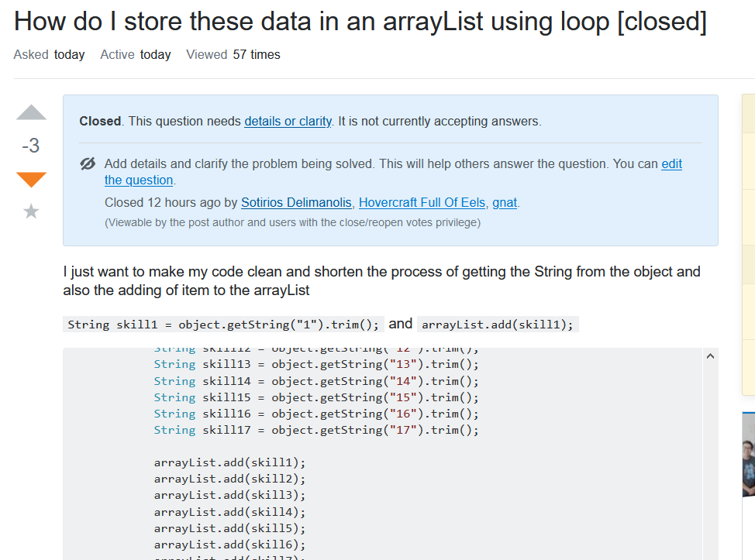Select the inline code "String skill1 = object.getString..."

click(223, 324)
